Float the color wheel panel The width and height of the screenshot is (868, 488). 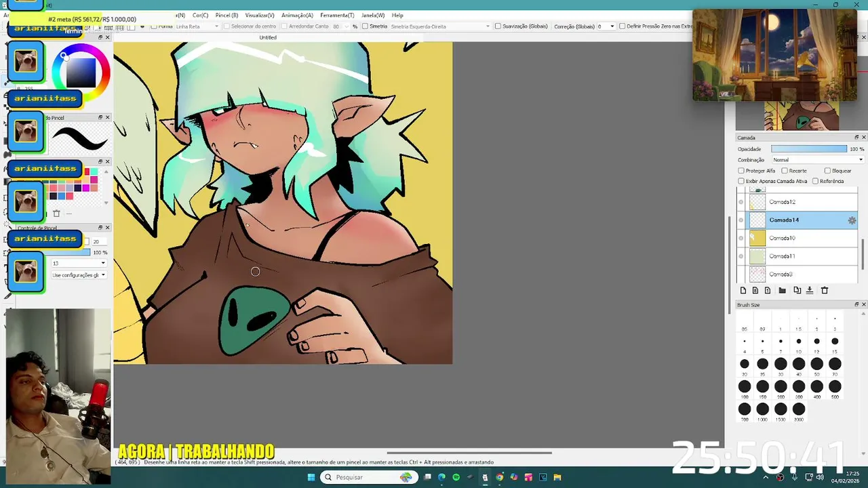coord(100,37)
